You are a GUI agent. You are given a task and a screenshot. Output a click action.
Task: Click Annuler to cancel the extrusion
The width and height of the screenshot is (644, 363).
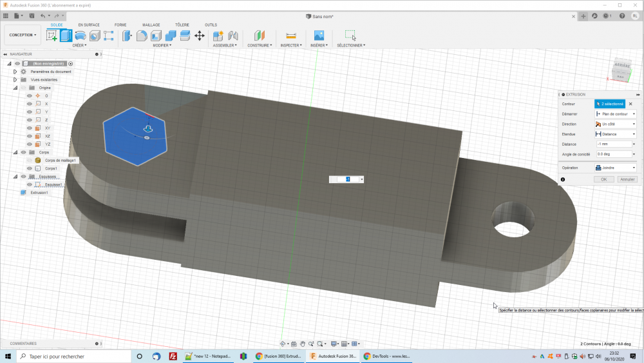tap(627, 179)
